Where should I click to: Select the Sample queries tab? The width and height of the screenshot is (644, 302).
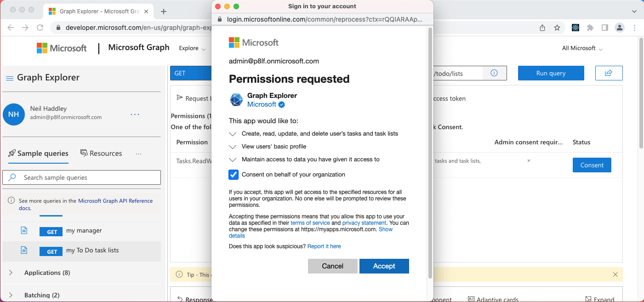[x=39, y=154]
